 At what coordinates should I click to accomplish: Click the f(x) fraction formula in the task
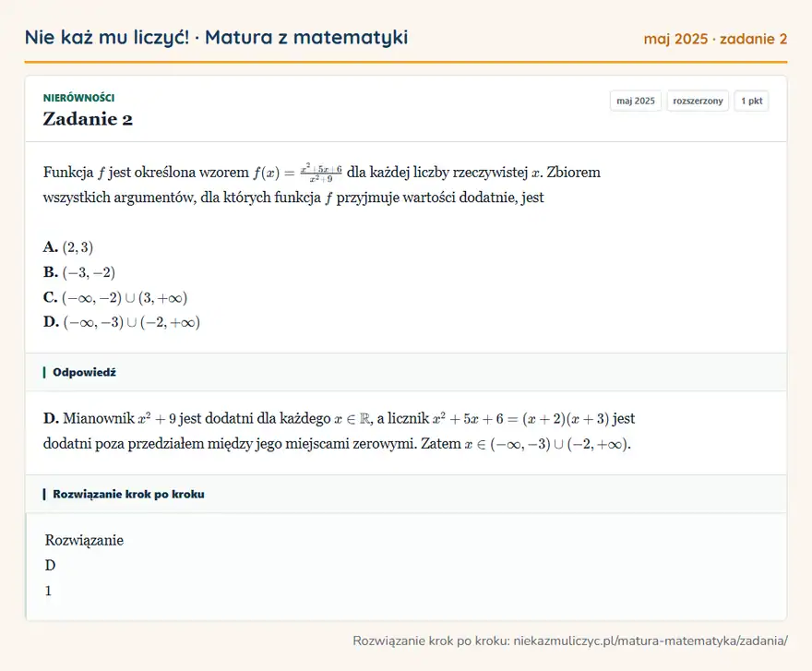[297, 172]
